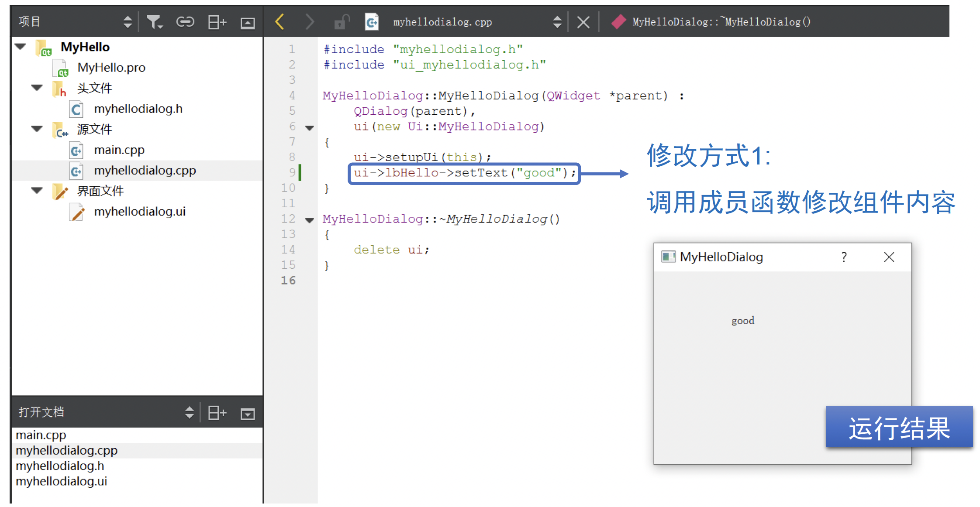Select myhellodialog.cpp in the open documents list
Image resolution: width=980 pixels, height=507 pixels.
[67, 450]
